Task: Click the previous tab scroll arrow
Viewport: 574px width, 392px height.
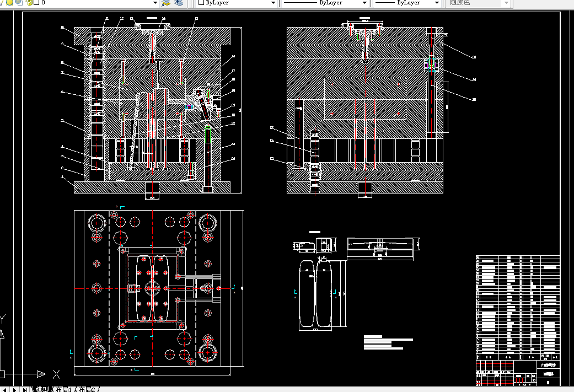Action: pos(5,389)
